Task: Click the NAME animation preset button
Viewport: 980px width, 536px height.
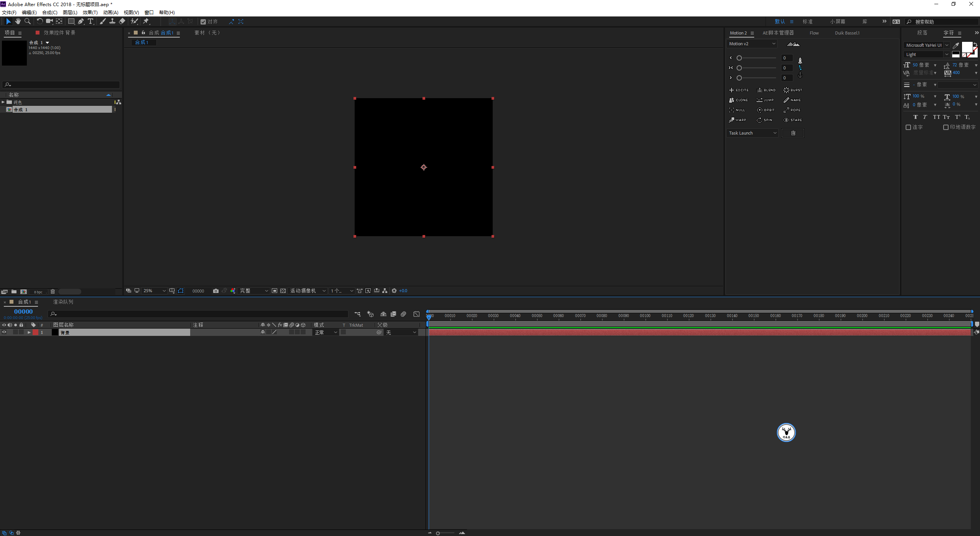Action: 793,100
